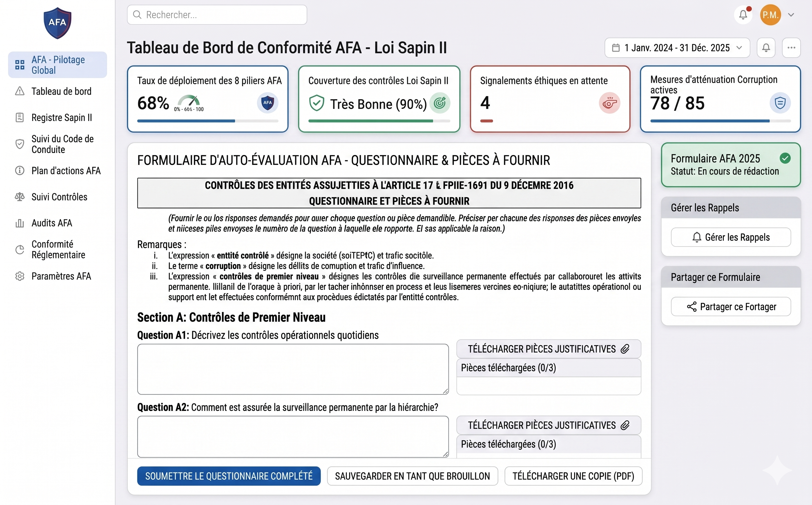Select AFA - Pilotage Global menu item

pyautogui.click(x=58, y=65)
